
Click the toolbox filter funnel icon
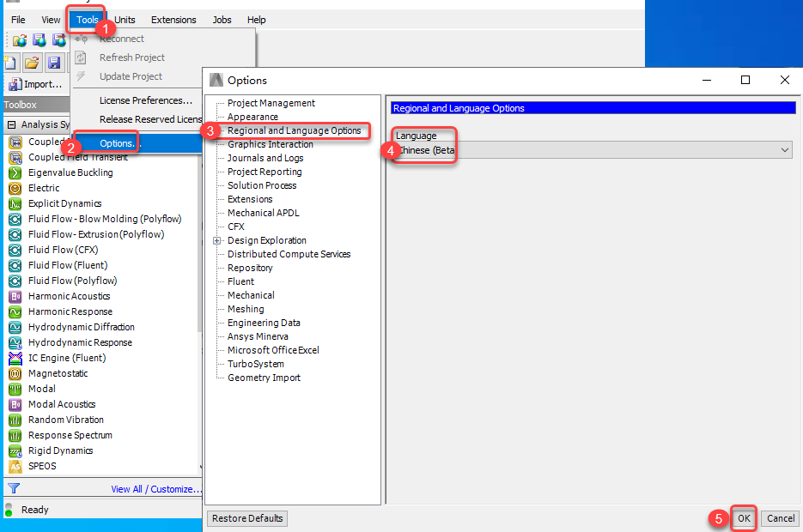point(14,488)
